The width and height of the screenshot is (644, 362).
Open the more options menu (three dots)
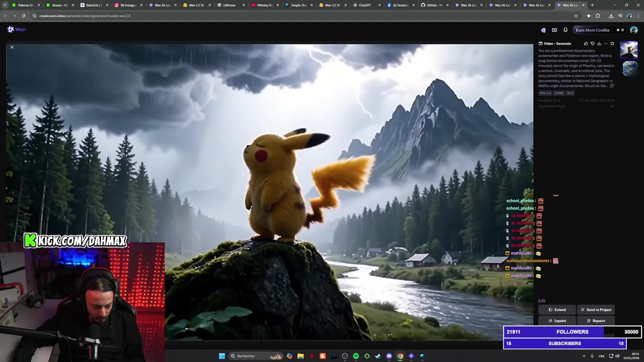(x=605, y=44)
